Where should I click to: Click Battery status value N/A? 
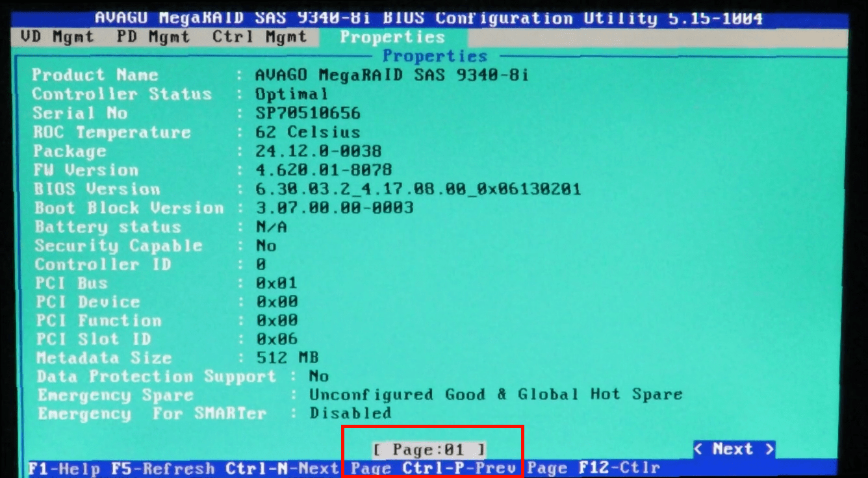(271, 227)
